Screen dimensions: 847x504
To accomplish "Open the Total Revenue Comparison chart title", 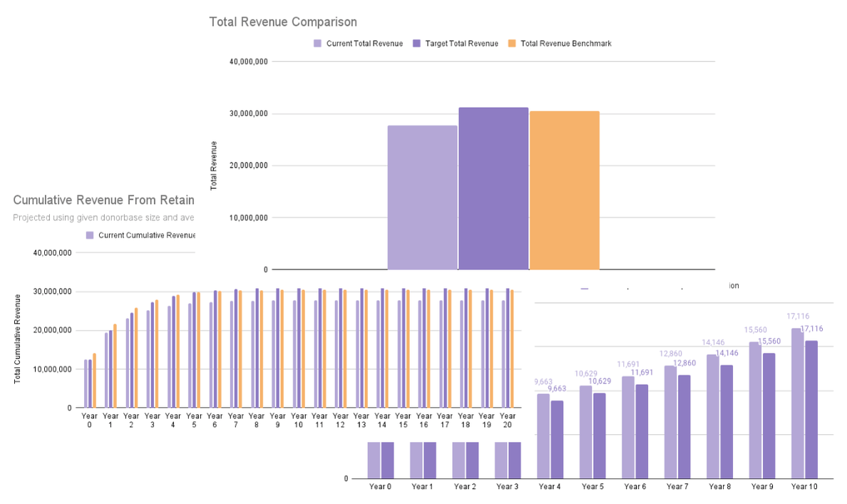I will click(283, 22).
